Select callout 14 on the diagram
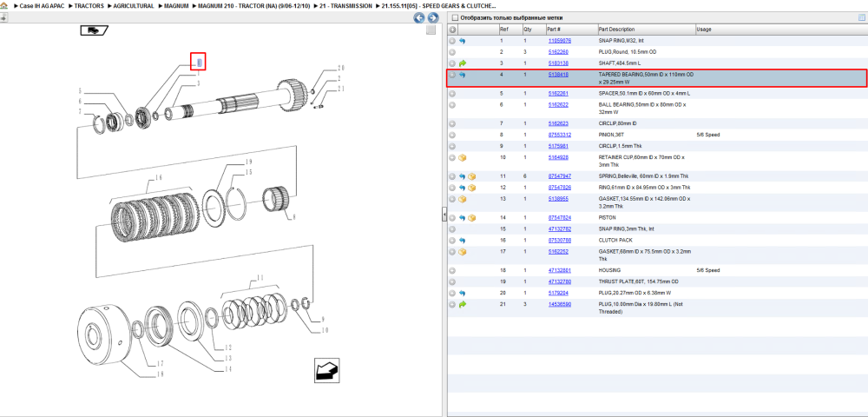 pyautogui.click(x=227, y=369)
